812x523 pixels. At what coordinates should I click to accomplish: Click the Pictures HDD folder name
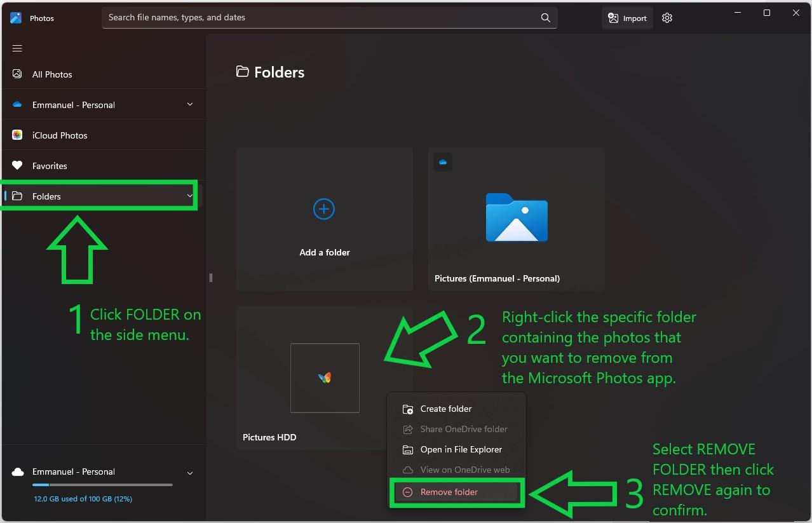(x=269, y=437)
